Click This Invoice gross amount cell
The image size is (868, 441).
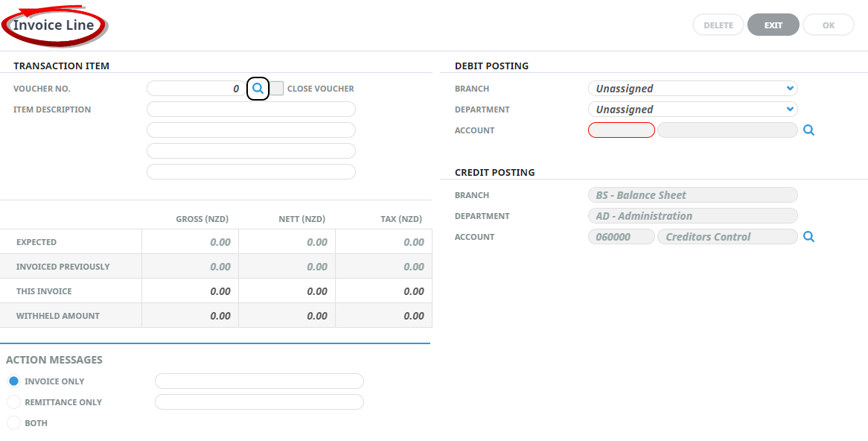coord(191,291)
